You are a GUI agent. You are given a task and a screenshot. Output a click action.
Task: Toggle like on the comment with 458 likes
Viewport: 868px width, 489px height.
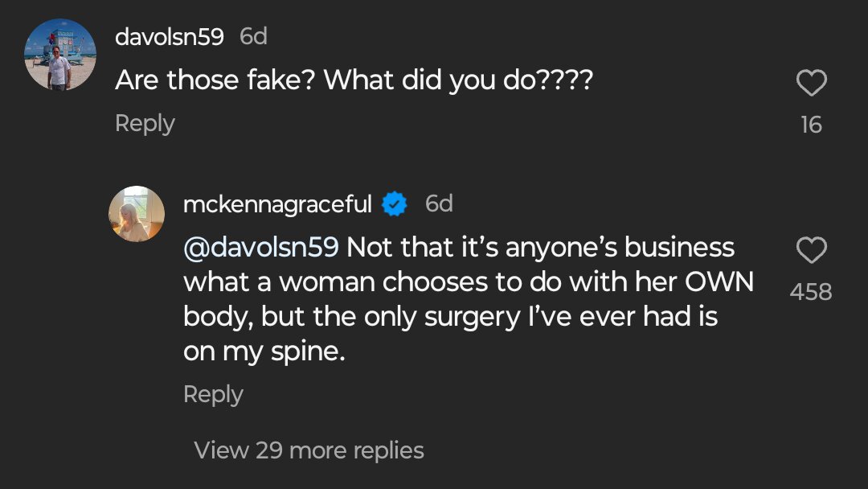click(x=812, y=250)
